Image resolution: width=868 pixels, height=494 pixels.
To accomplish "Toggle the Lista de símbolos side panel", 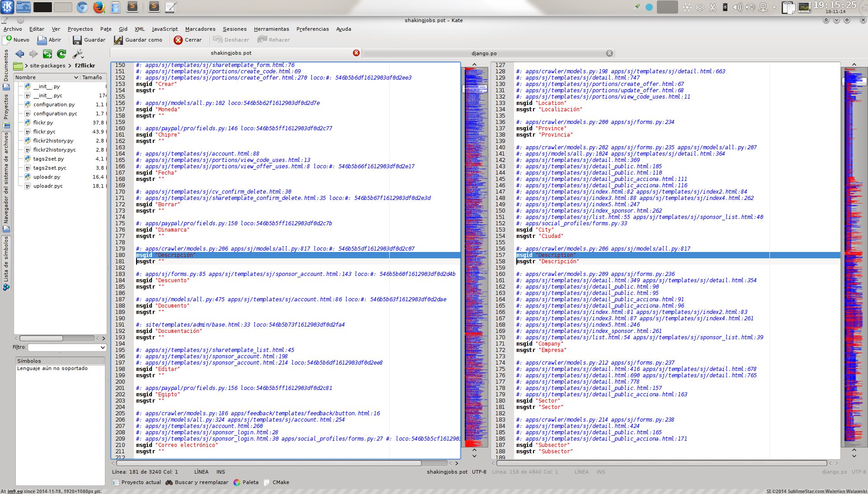I will tap(6, 262).
